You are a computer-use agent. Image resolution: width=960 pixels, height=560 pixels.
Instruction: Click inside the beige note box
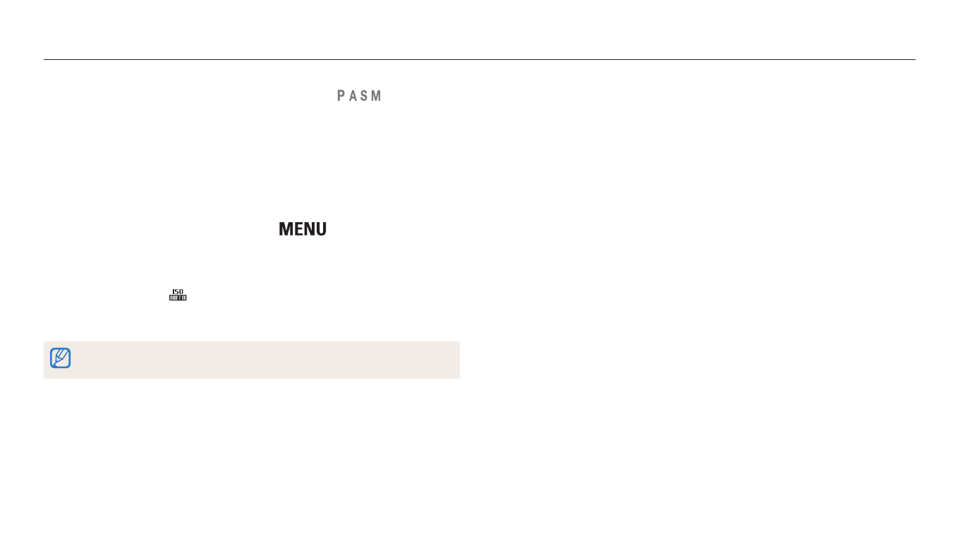pyautogui.click(x=261, y=360)
